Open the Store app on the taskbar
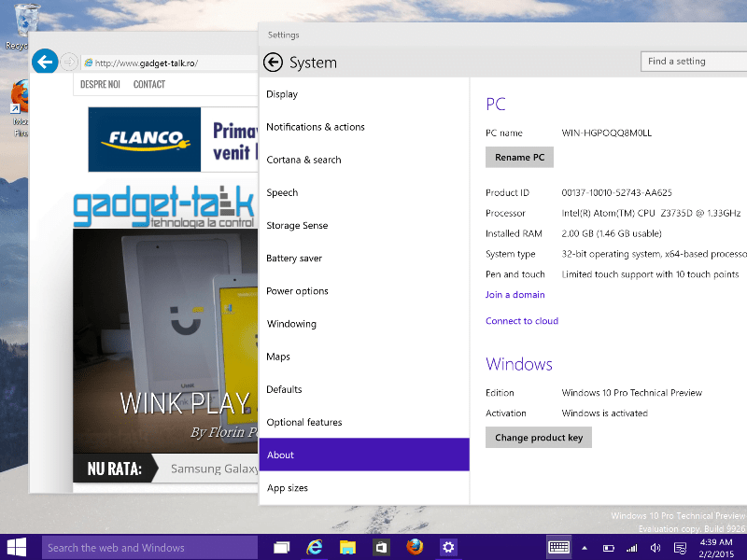747x560 pixels. [381, 548]
